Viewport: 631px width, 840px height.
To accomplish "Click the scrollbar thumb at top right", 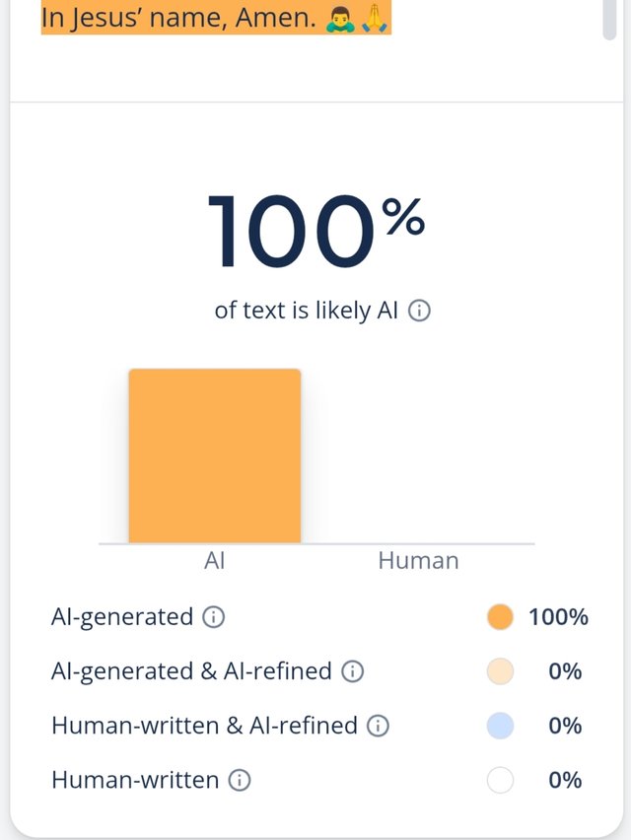I will point(609,19).
